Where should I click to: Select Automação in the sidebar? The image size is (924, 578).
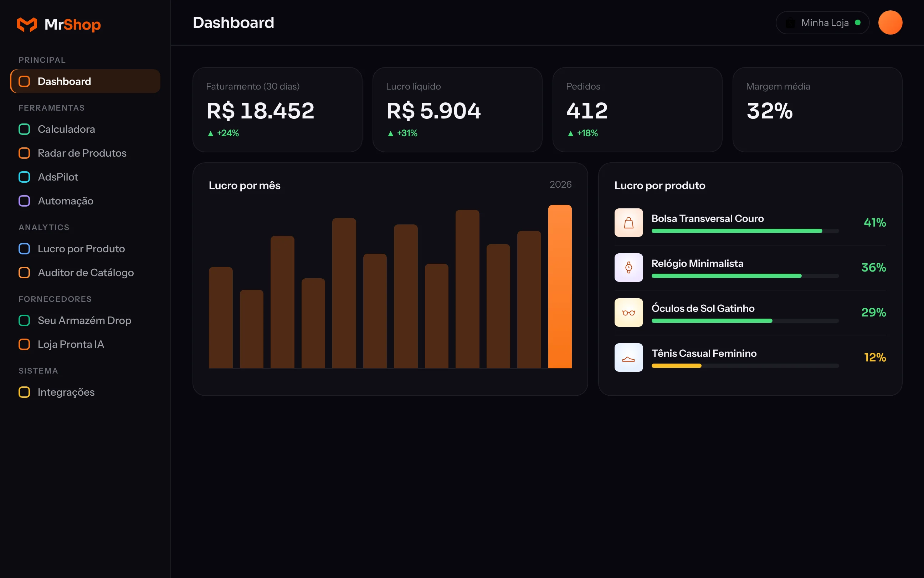coord(85,201)
